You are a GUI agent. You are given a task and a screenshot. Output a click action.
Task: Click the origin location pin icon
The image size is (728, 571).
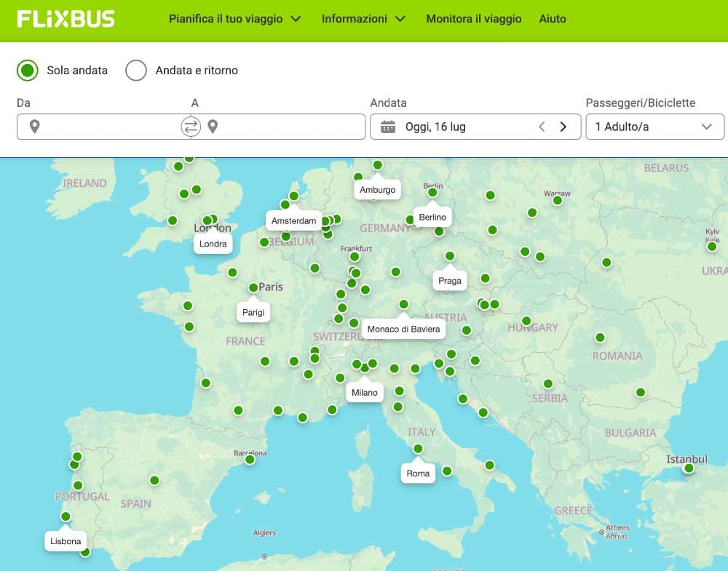pyautogui.click(x=34, y=126)
